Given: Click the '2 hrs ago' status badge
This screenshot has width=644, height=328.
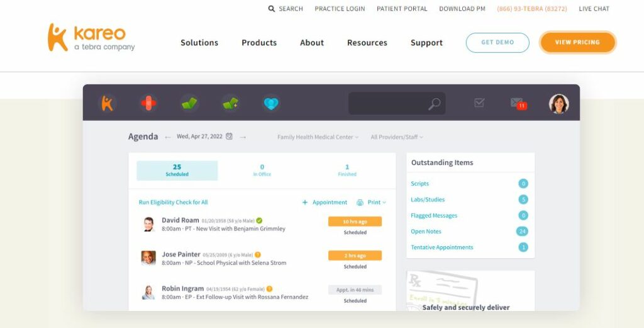Looking at the screenshot, I should tap(355, 256).
